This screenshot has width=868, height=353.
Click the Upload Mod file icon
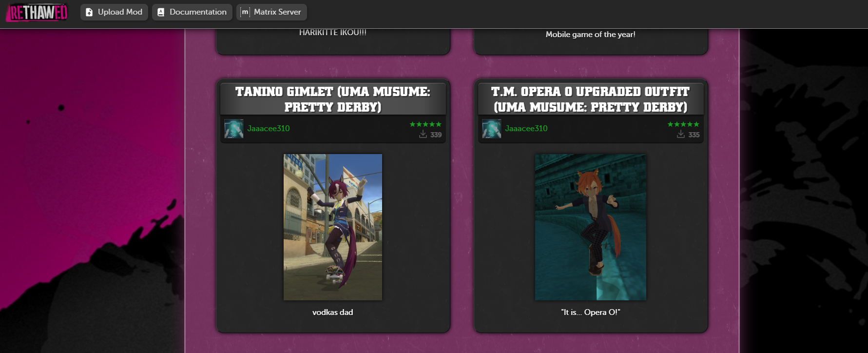pyautogui.click(x=89, y=12)
